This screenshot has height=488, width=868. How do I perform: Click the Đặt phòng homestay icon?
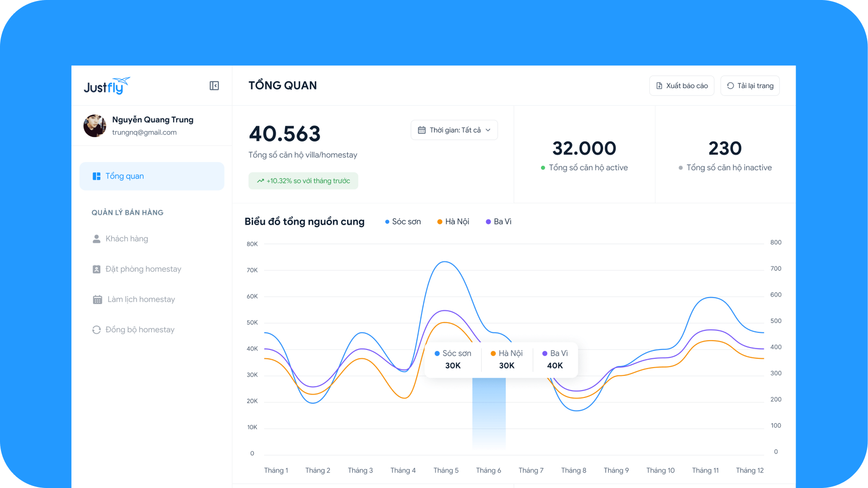click(x=96, y=269)
